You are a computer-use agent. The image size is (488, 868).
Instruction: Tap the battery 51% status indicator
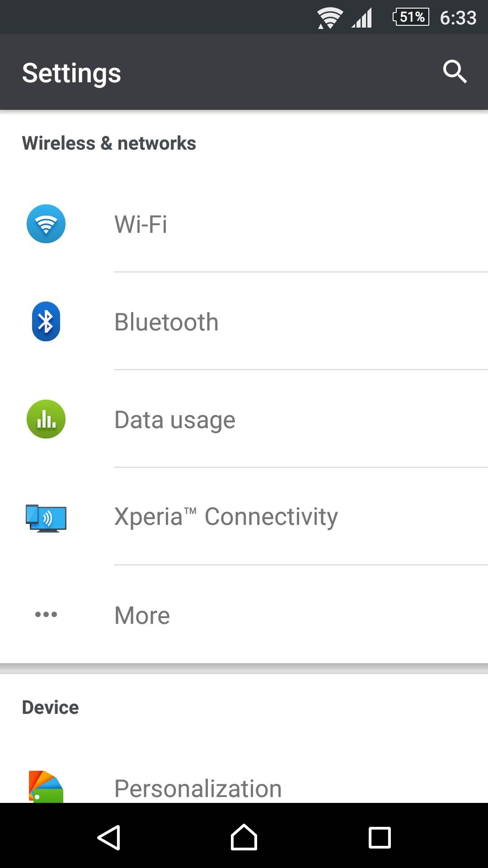[411, 17]
